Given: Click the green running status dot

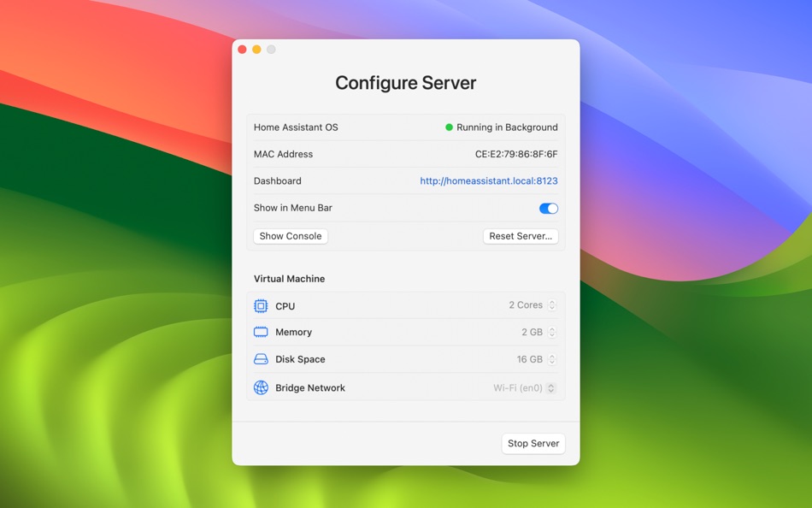Looking at the screenshot, I should (449, 127).
